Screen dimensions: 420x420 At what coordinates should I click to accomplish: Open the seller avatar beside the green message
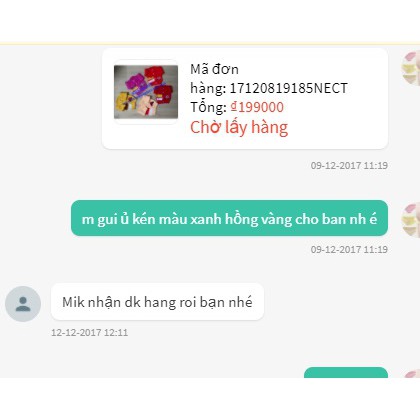click(x=411, y=220)
